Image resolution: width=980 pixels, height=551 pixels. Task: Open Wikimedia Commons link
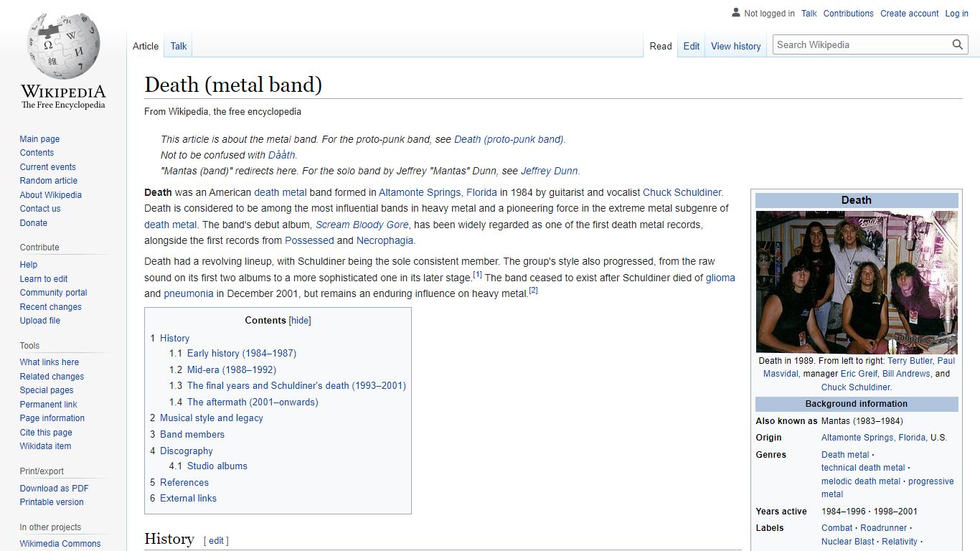[x=60, y=544]
